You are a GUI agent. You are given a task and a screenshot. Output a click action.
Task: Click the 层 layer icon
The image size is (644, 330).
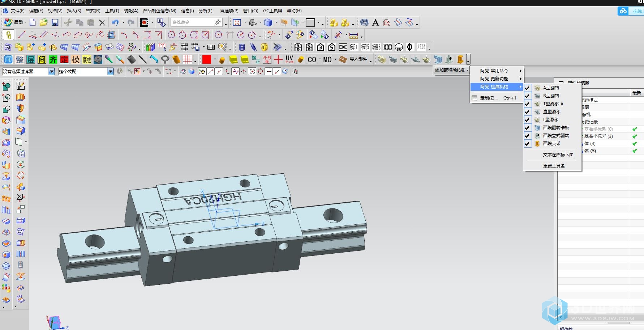[31, 59]
